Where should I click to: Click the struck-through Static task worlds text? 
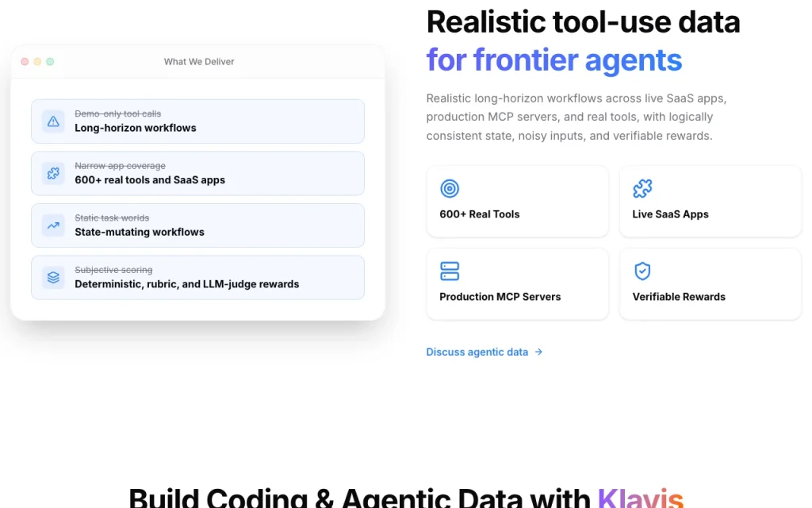(112, 217)
